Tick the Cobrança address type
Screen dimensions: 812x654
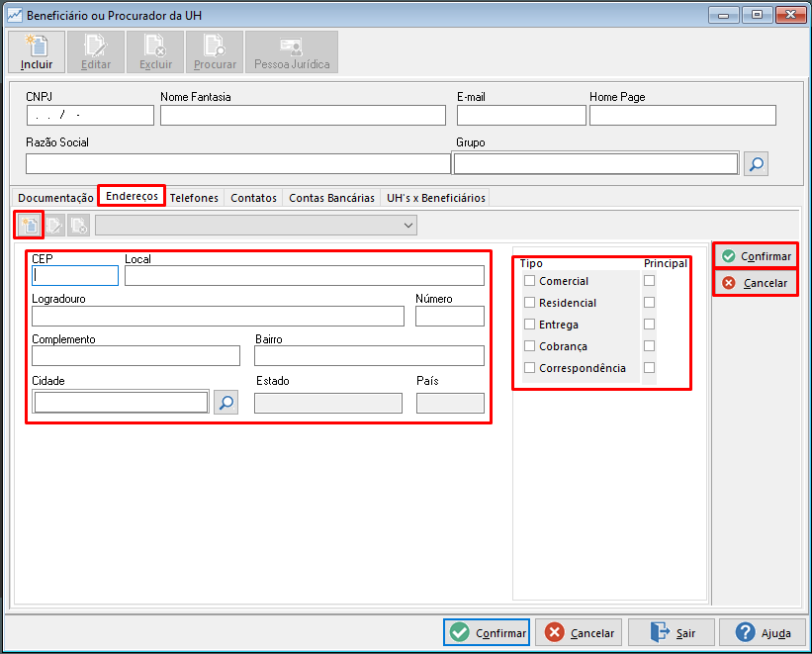coord(530,346)
